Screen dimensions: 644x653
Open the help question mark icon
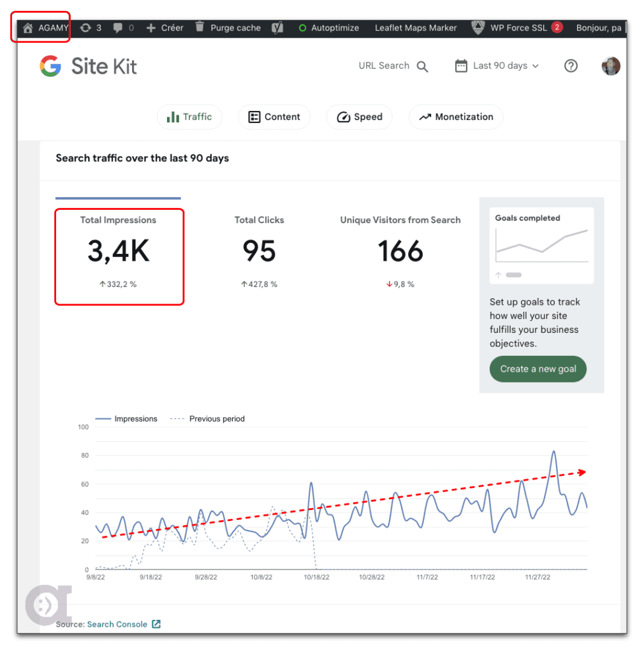pyautogui.click(x=571, y=66)
